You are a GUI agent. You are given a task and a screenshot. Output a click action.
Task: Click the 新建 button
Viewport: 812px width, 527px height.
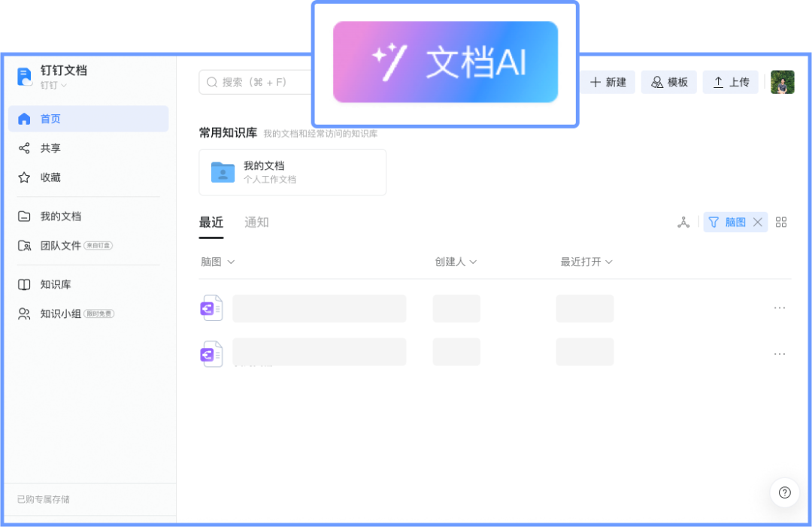608,82
